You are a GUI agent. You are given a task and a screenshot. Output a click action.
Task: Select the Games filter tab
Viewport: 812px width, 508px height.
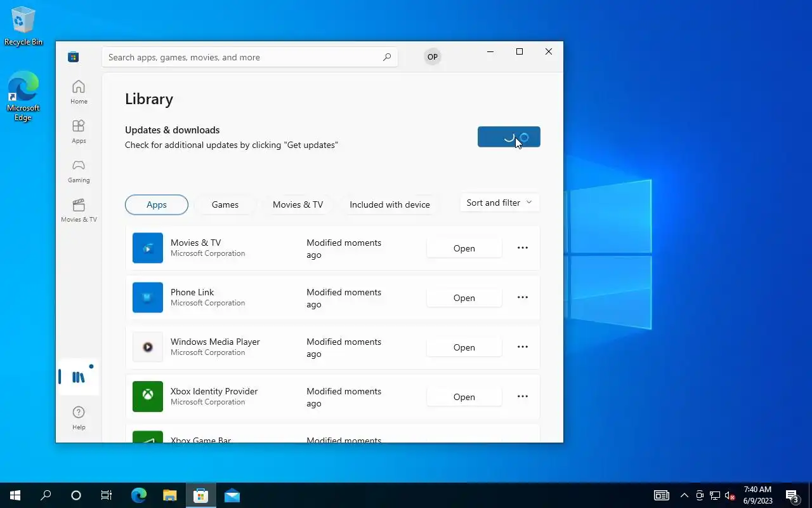(x=225, y=204)
